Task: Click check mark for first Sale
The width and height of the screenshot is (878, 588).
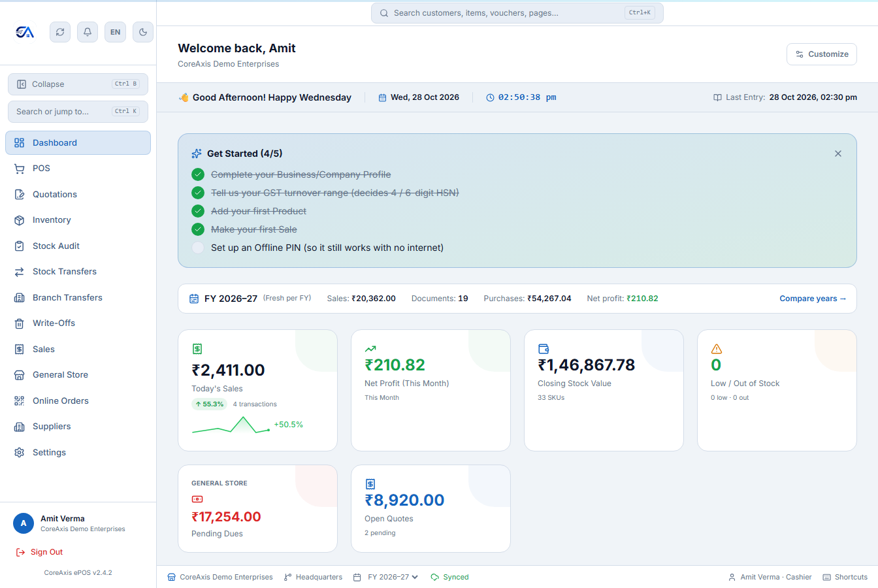Action: 198,229
